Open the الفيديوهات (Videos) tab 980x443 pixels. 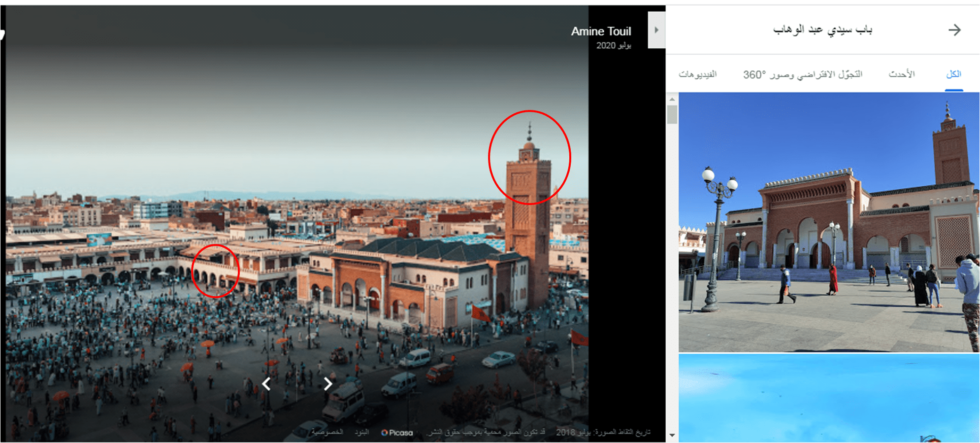tap(697, 74)
